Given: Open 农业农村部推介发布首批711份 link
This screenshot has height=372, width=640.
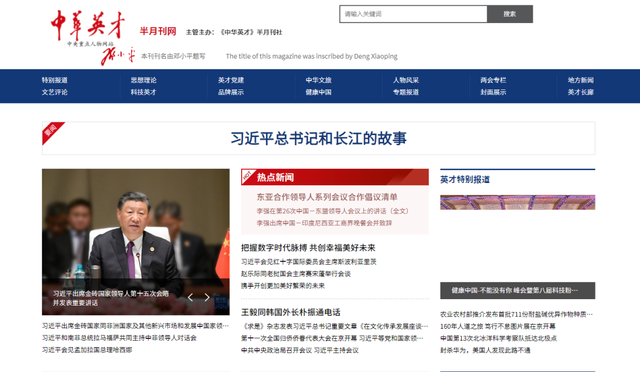Looking at the screenshot, I should tap(516, 314).
